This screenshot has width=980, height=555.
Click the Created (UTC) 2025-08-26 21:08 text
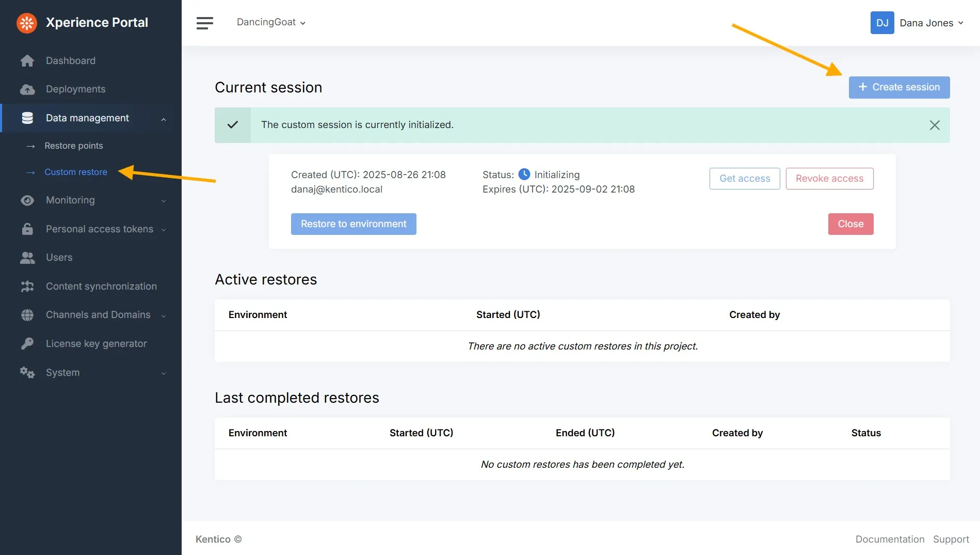[368, 175]
